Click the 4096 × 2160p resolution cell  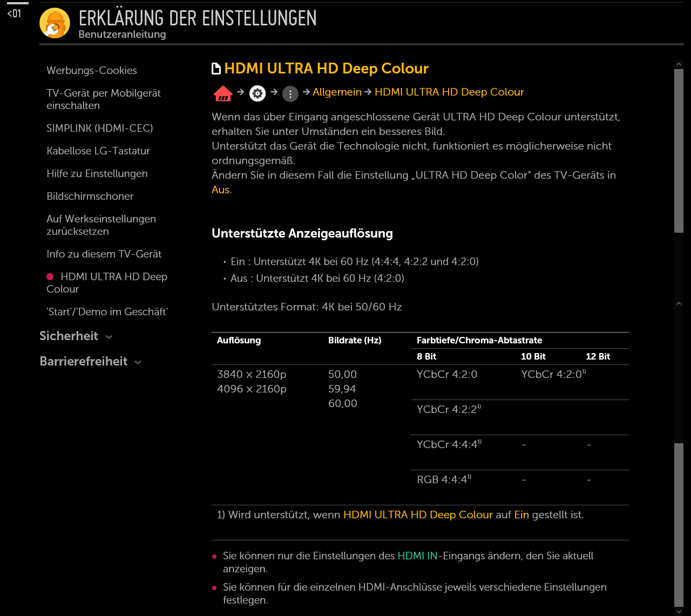point(252,389)
